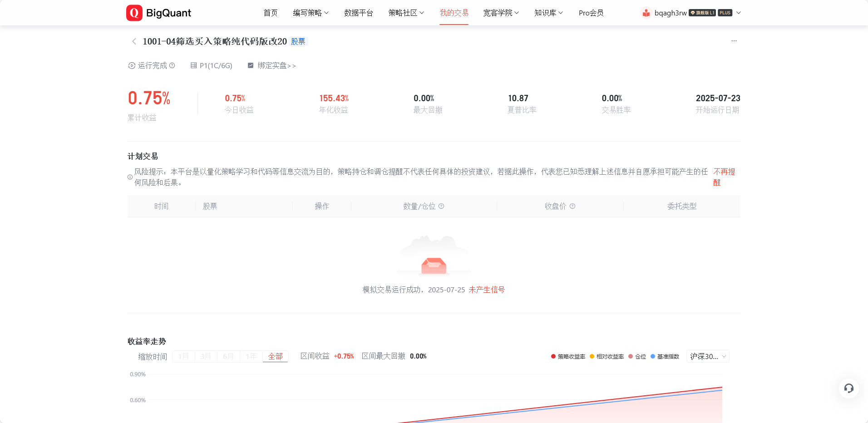
Task: Open the 沪深300 benchmark dropdown
Action: point(708,357)
